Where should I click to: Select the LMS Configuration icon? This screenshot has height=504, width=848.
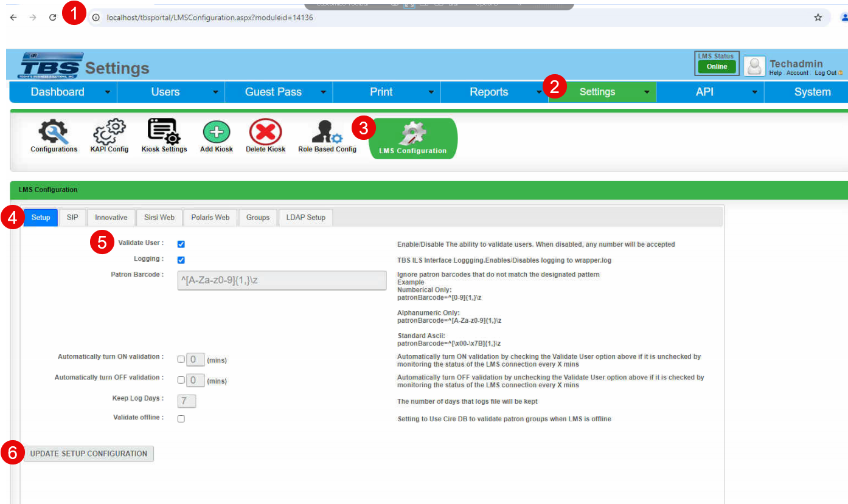coord(412,138)
